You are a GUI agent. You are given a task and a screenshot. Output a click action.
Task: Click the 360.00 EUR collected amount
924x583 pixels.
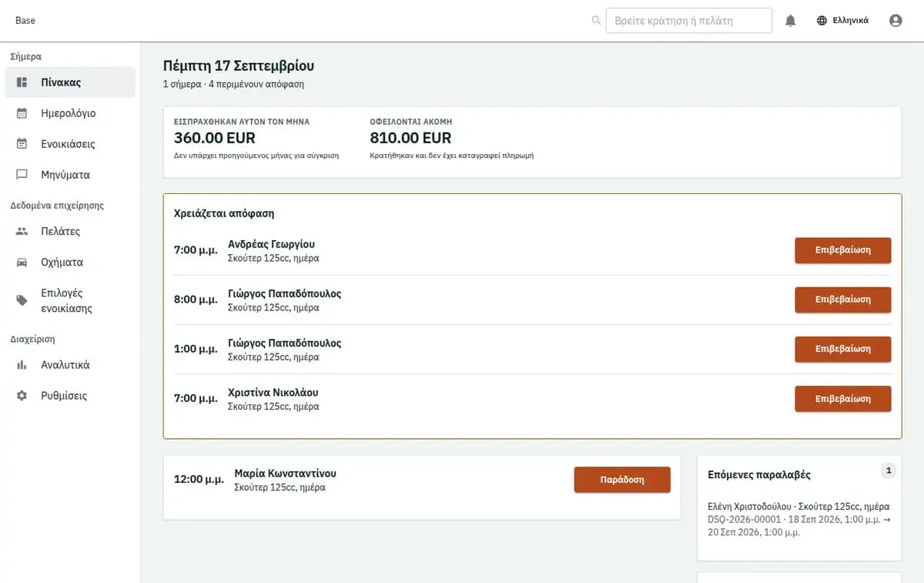click(x=215, y=139)
